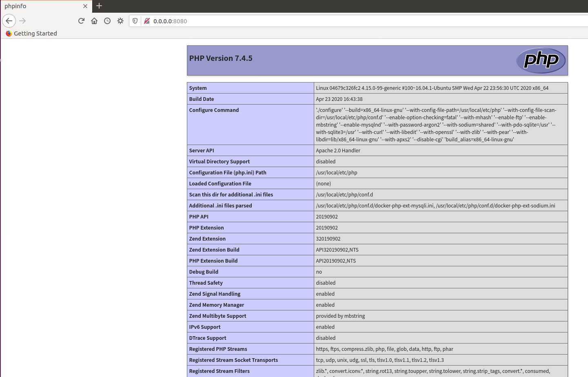Click the gear icon in the toolbar
Viewport: 588px width, 377px height.
pos(120,21)
